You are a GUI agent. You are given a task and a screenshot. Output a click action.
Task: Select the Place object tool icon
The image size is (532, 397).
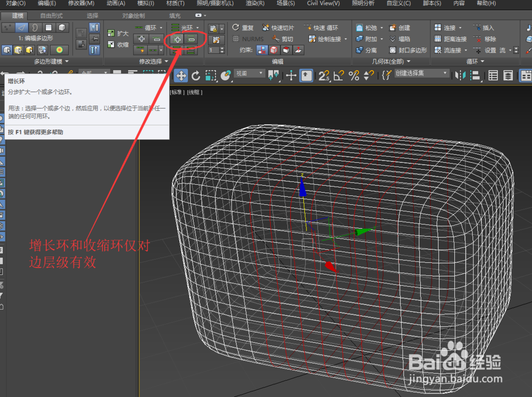click(226, 76)
